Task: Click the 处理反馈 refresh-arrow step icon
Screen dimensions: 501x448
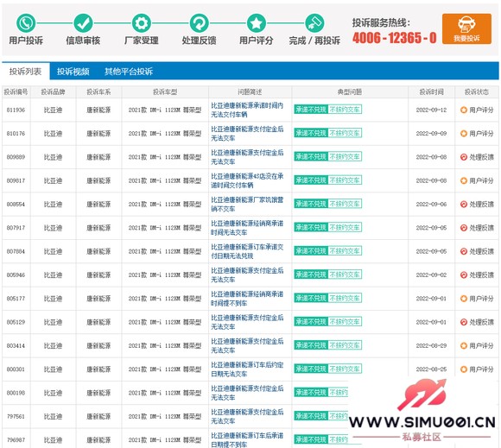Action: click(x=199, y=23)
